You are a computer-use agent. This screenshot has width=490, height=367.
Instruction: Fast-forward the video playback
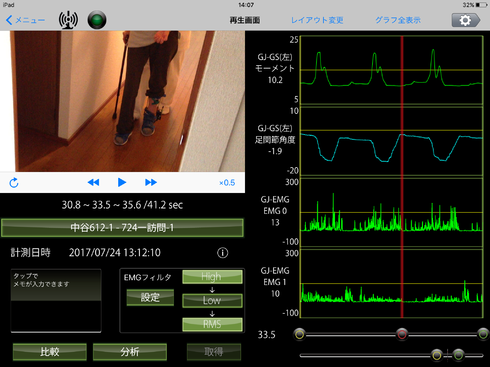pos(151,182)
